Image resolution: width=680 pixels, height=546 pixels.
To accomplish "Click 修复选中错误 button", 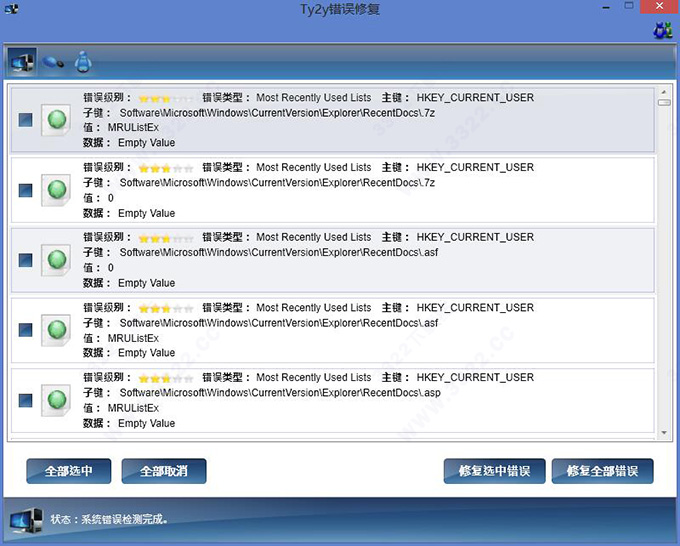I will click(494, 471).
